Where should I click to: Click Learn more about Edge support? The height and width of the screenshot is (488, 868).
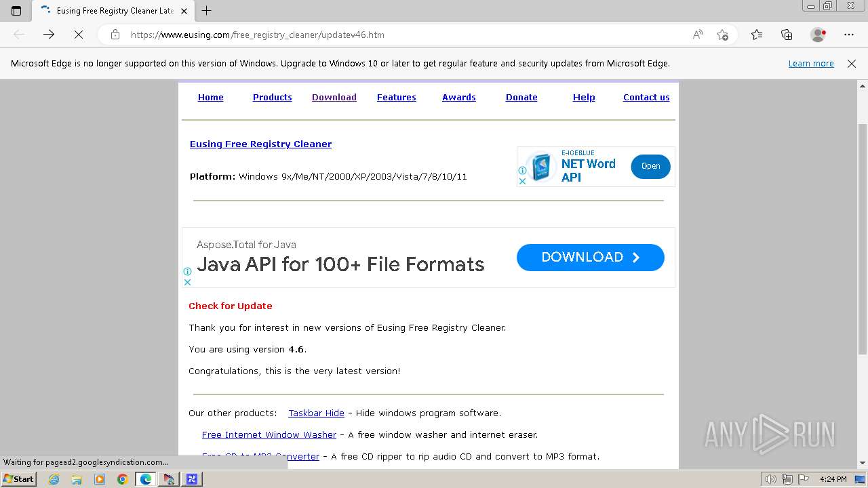(811, 64)
